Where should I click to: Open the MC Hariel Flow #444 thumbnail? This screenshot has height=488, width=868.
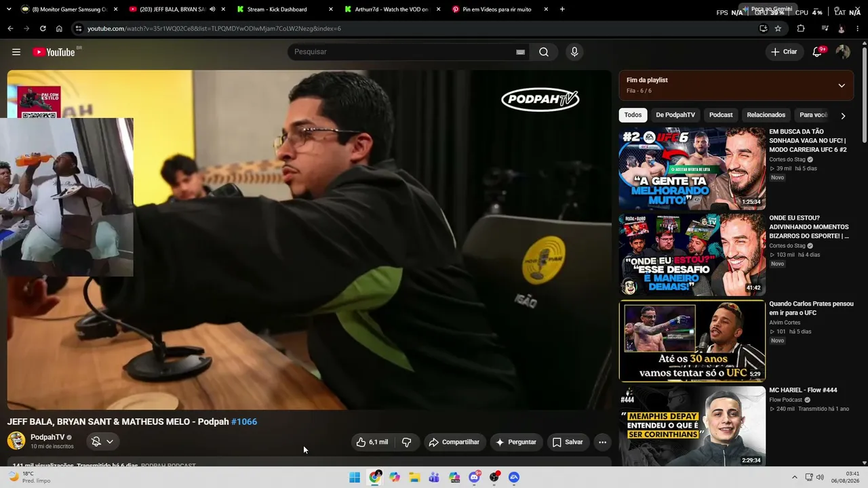[692, 426]
